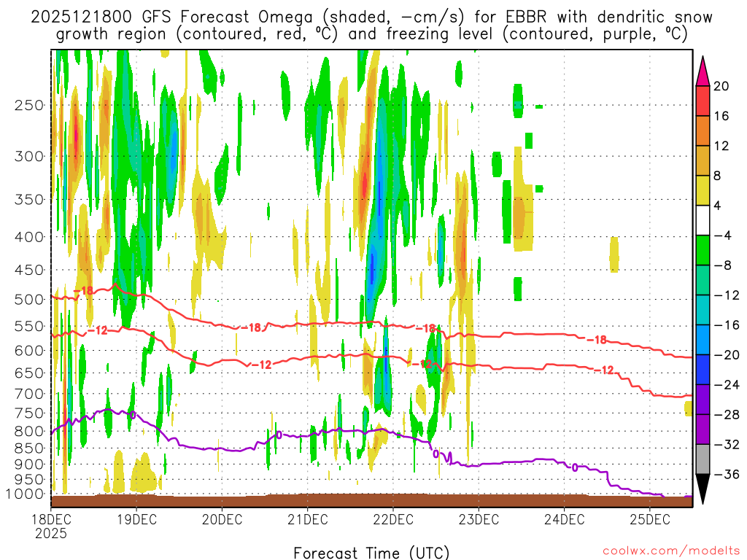The width and height of the screenshot is (747, 560).
Task: Click the colorbar value 4
Action: (718, 206)
